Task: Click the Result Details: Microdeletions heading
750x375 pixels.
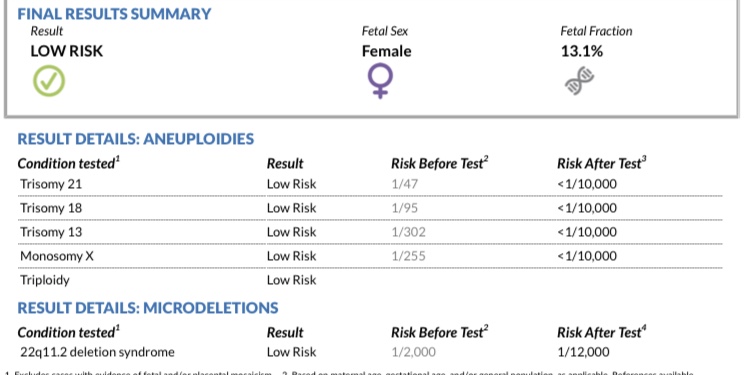Action: coord(148,308)
